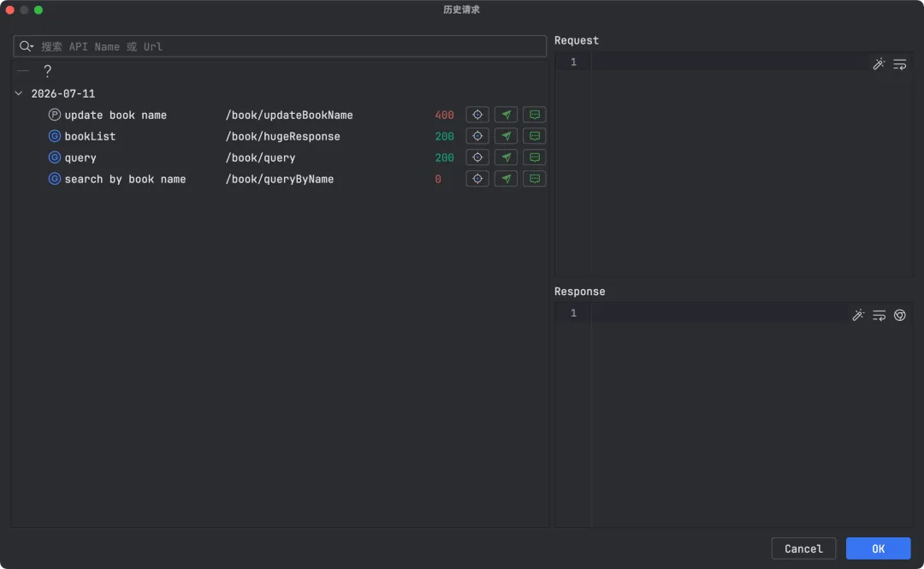This screenshot has width=924, height=569.
Task: Open the search options dropdown magnifier
Action: [27, 46]
